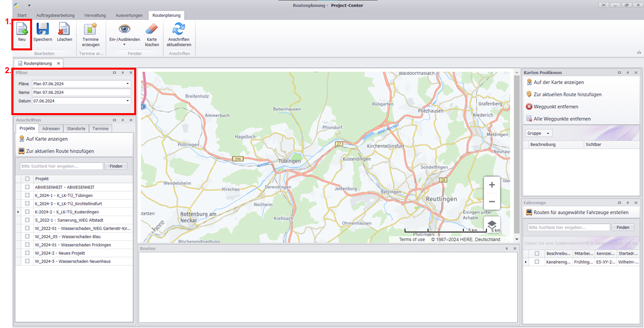Image resolution: width=644 pixels, height=328 pixels.
Task: Open the map layers selector icon
Action: [492, 224]
